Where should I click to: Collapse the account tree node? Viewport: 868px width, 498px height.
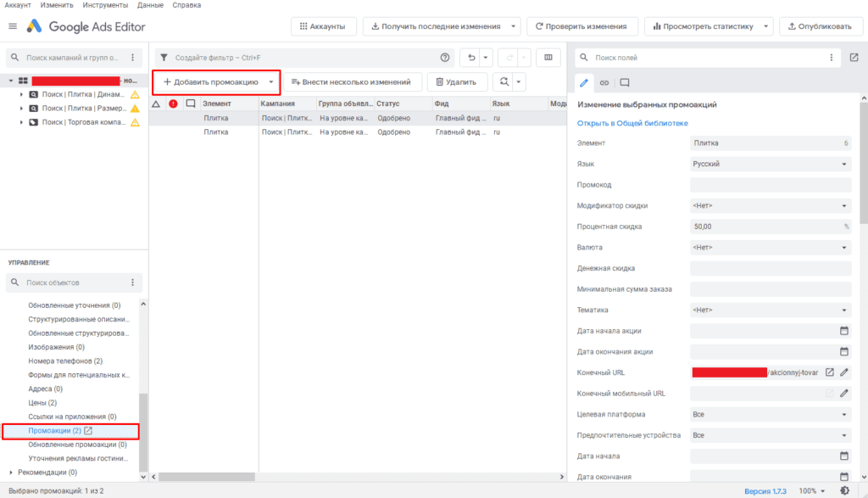(10, 81)
